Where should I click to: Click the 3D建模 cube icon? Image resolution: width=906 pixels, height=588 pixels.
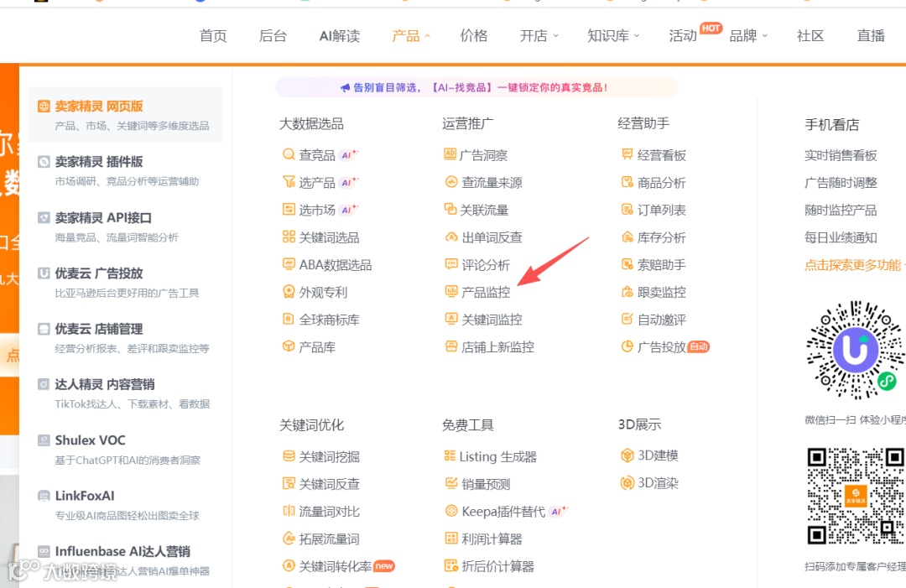pos(627,455)
